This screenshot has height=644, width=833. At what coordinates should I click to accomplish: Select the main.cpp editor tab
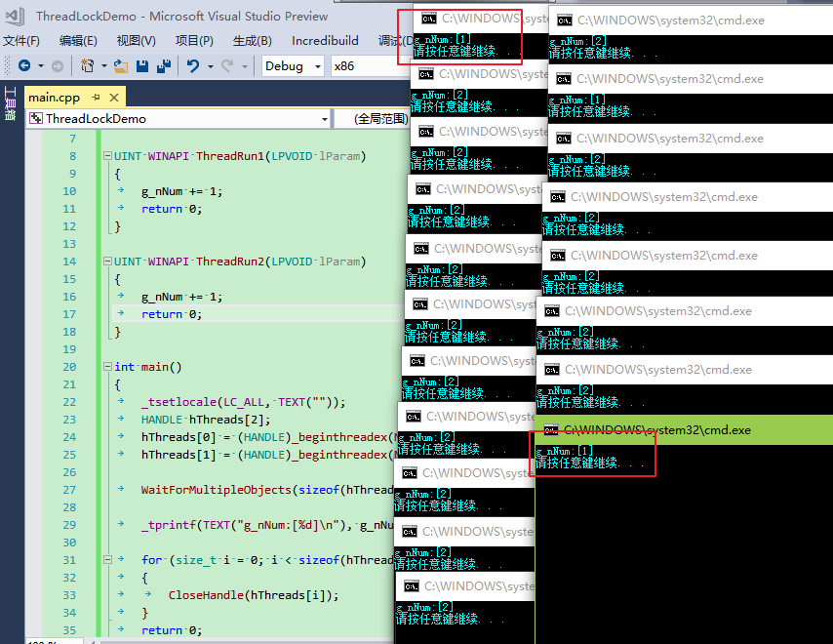coord(54,98)
